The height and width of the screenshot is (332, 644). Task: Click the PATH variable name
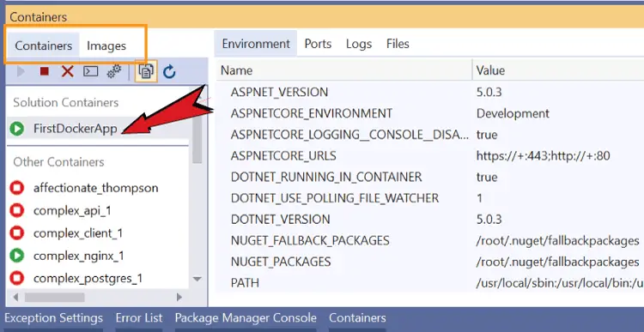point(245,283)
